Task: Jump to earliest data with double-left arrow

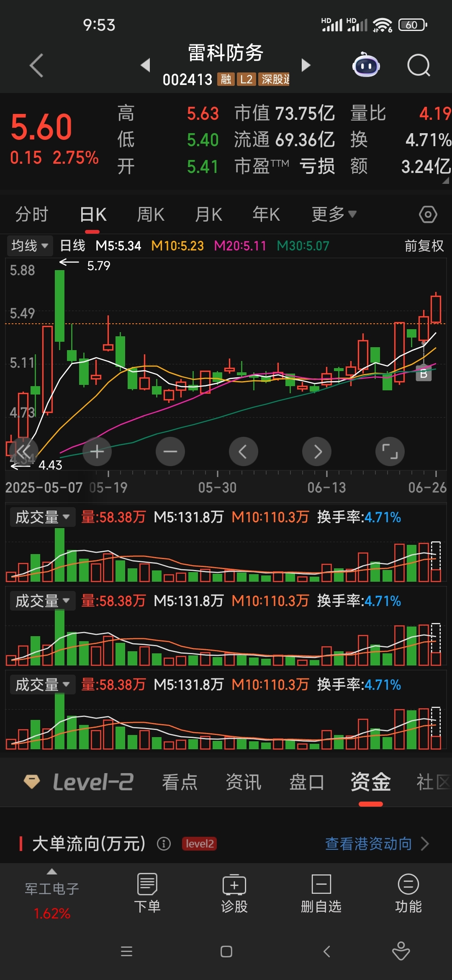Action: (x=24, y=451)
